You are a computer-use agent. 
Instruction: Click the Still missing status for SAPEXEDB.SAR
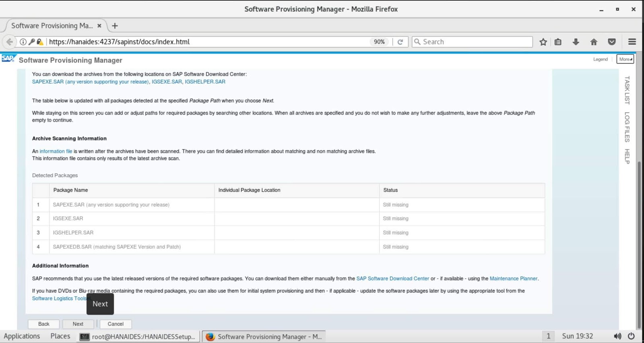click(396, 247)
